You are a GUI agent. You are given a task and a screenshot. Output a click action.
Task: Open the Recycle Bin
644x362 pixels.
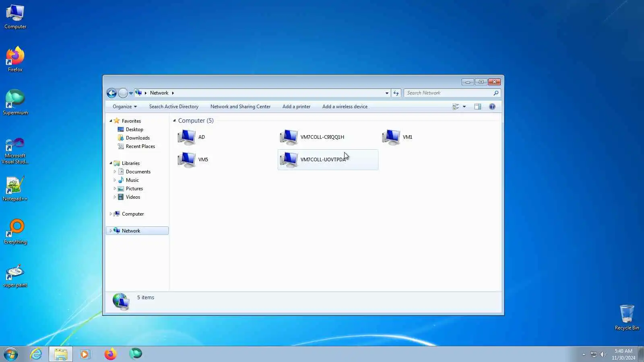click(627, 317)
